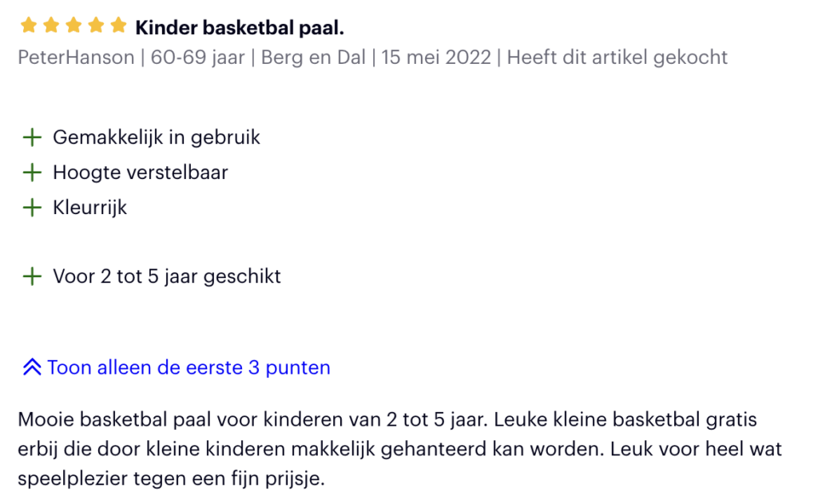This screenshot has height=504, width=818.
Task: Click the fifth yellow rating star
Action: tap(118, 25)
